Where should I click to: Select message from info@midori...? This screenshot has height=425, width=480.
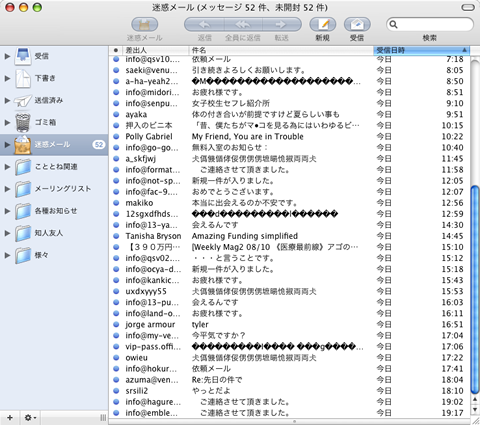point(289,92)
